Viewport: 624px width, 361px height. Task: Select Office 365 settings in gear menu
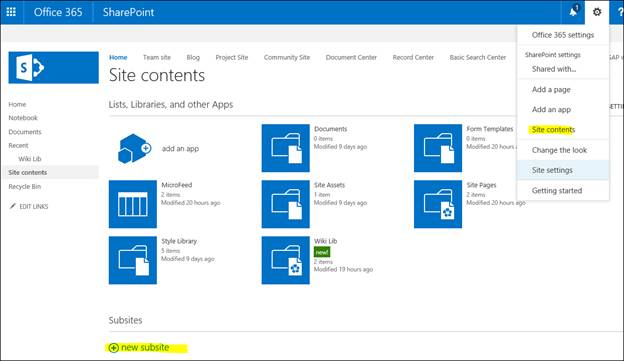(x=563, y=35)
